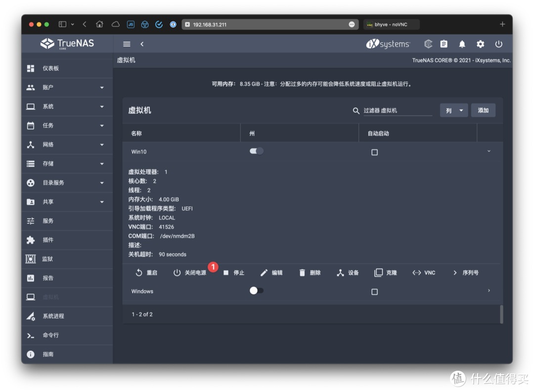Click the 插件 puzzle piece icon

click(x=31, y=240)
